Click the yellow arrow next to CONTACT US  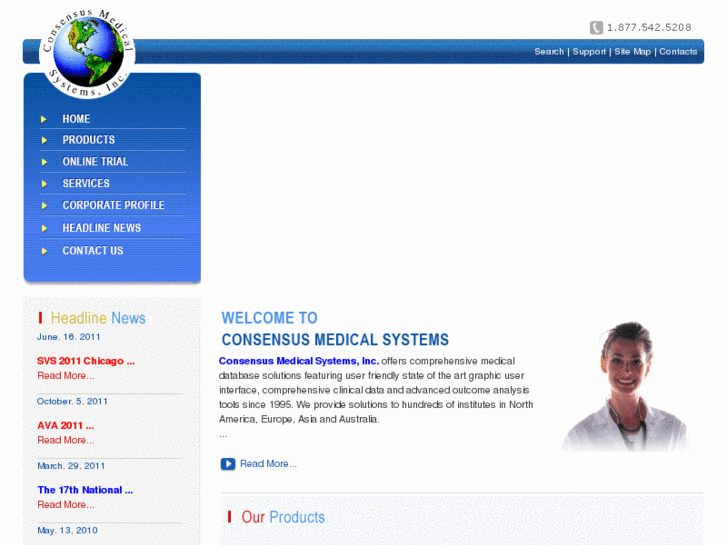tap(44, 251)
